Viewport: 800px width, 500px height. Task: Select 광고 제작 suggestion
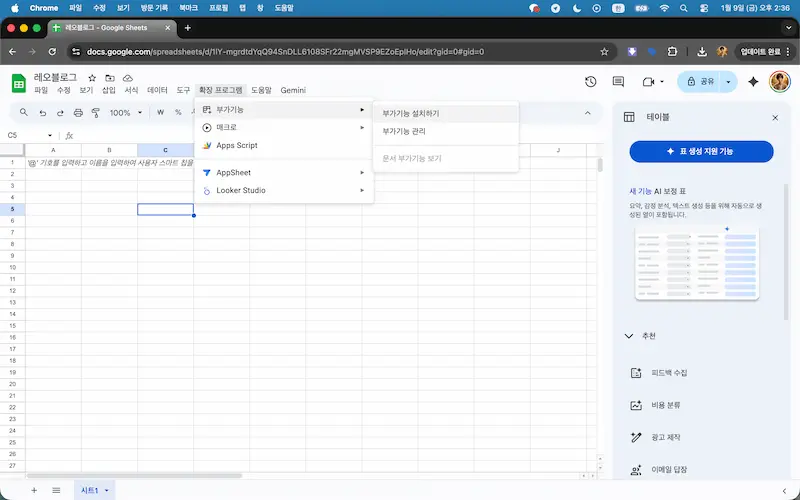665,437
